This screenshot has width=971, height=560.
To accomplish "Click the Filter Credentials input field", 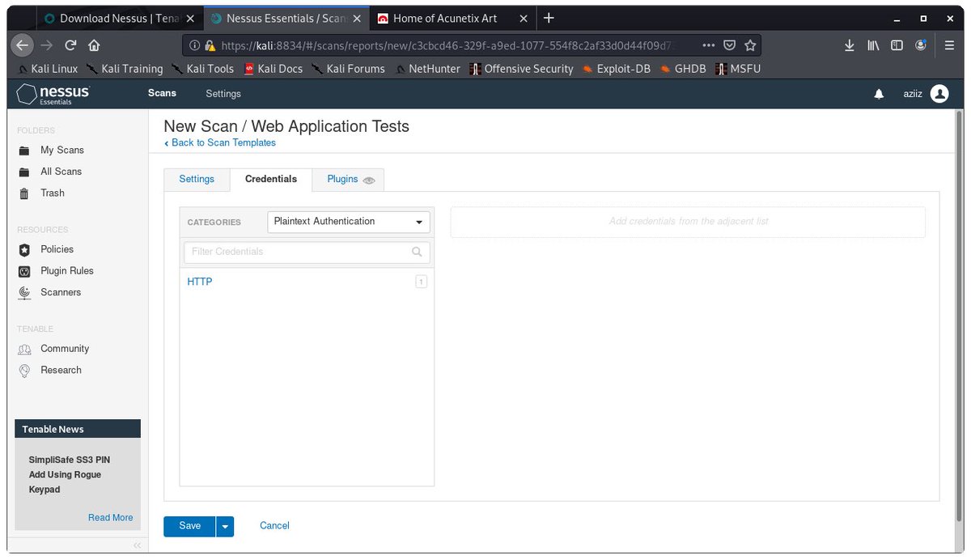I will (307, 252).
